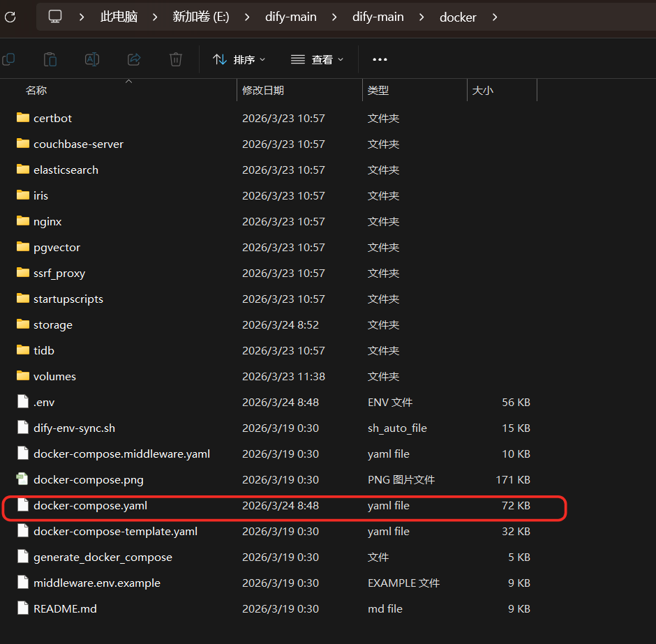The width and height of the screenshot is (656, 644).
Task: Expand chevron after the monitor icon
Action: (82, 17)
